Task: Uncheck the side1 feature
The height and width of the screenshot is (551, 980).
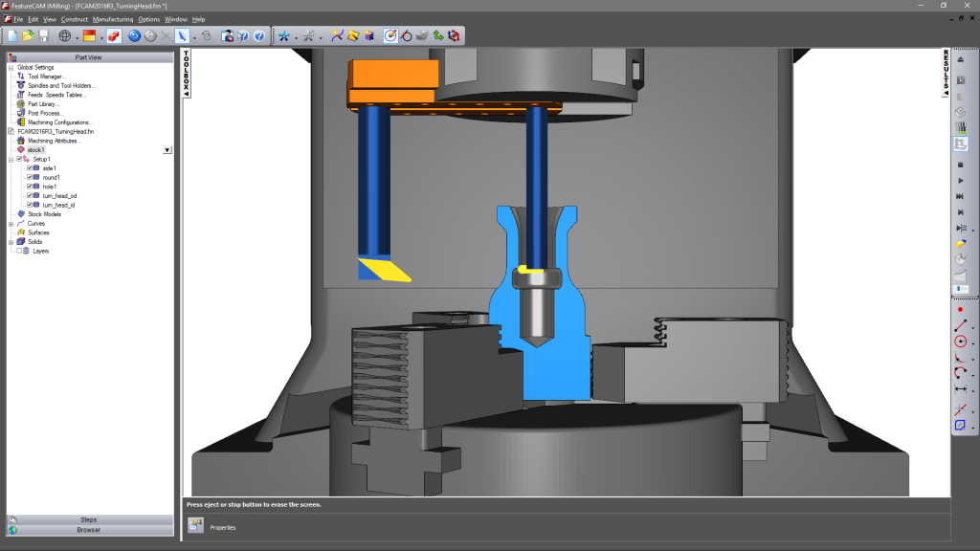Action: 30,168
